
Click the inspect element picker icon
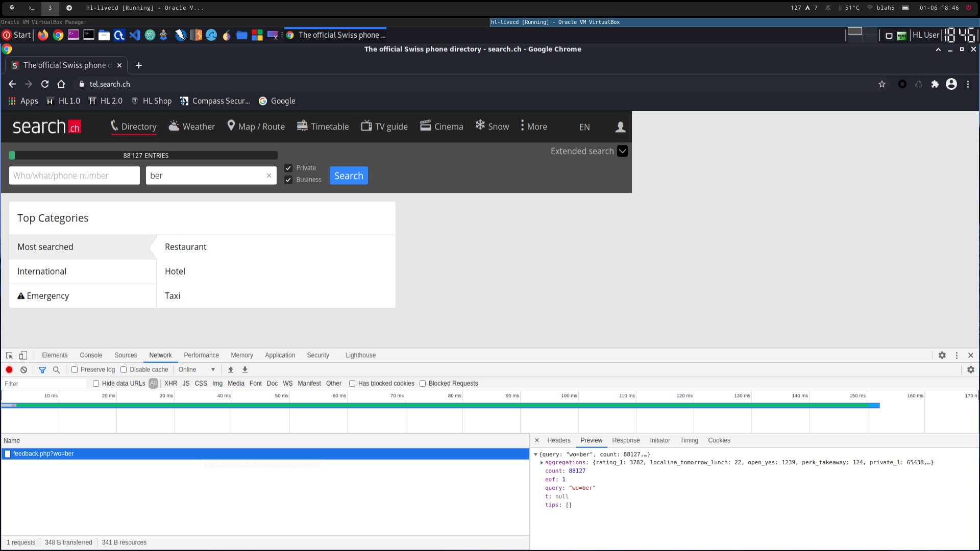pos(9,356)
